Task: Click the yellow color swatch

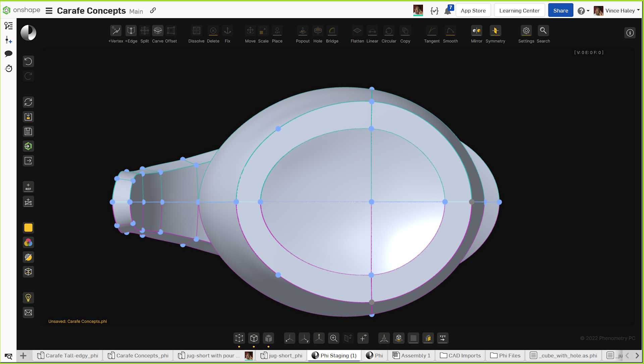Action: pyautogui.click(x=29, y=228)
